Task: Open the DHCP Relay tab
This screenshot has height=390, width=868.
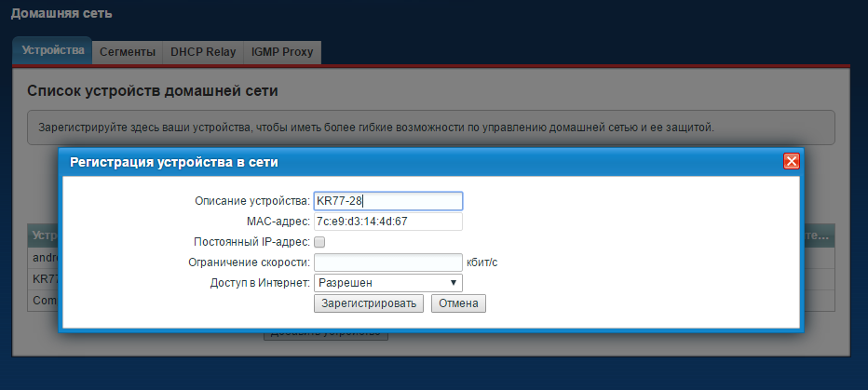Action: 203,52
